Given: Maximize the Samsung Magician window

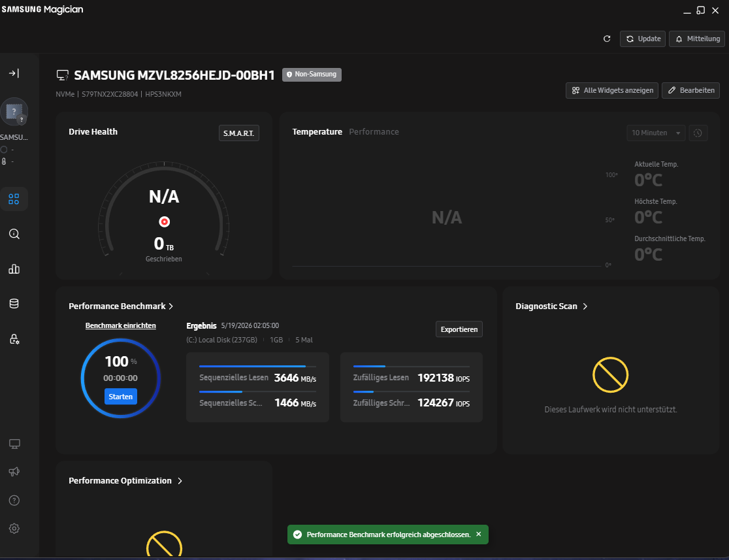Looking at the screenshot, I should (x=701, y=10).
